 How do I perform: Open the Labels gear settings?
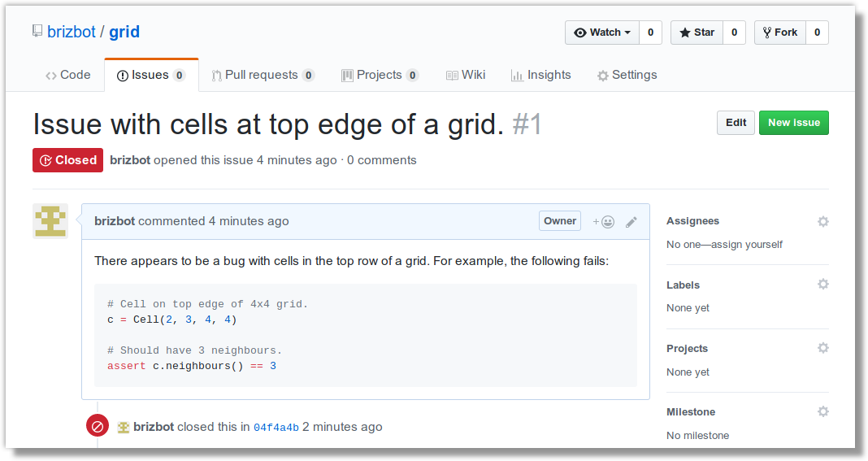(x=822, y=285)
